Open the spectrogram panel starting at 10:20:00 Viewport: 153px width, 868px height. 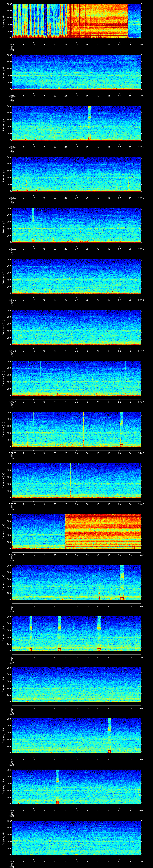76,327
